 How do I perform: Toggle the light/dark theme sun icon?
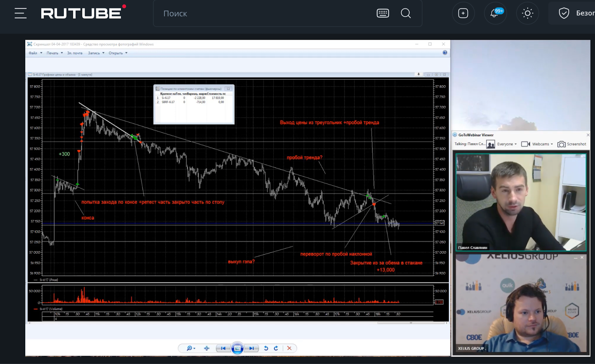coord(527,13)
